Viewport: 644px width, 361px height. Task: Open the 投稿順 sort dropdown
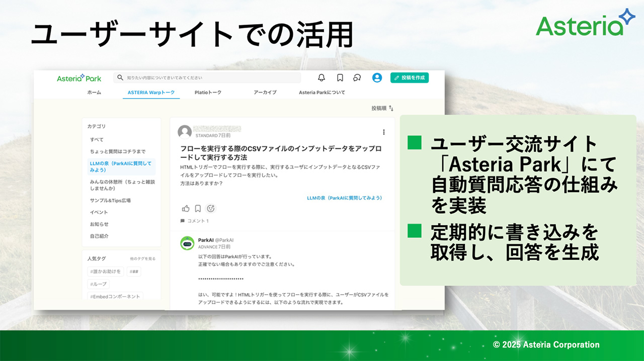(x=382, y=108)
